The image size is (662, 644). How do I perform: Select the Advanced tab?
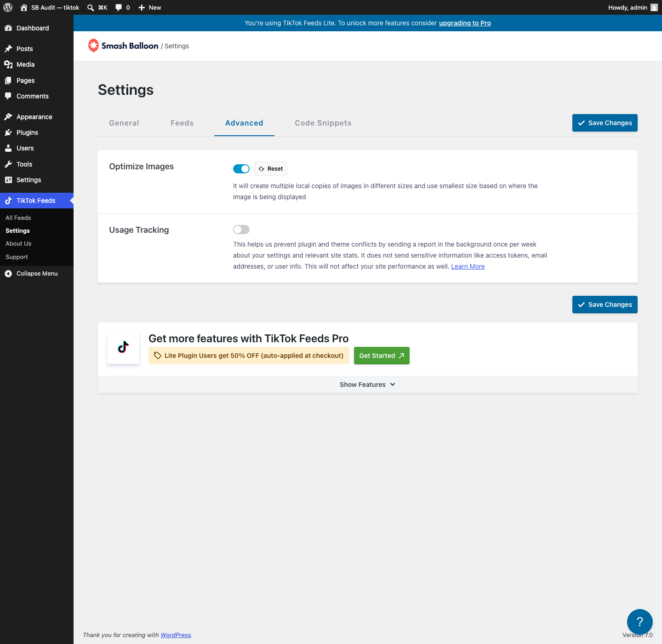coord(244,123)
